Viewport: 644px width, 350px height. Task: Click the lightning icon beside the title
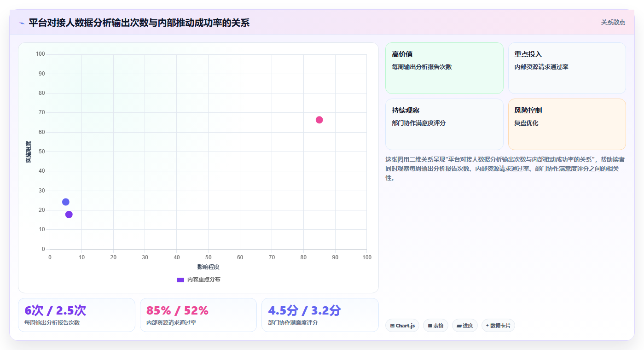(22, 23)
